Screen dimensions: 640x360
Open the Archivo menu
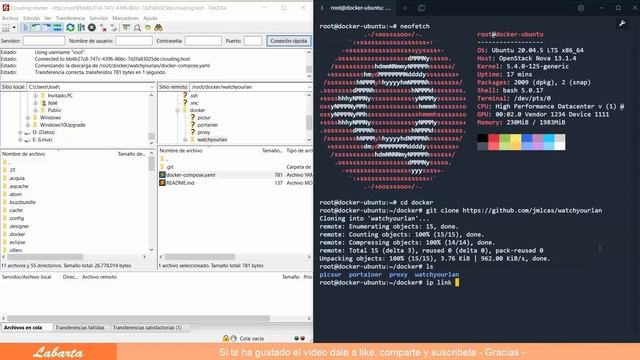pos(10,18)
